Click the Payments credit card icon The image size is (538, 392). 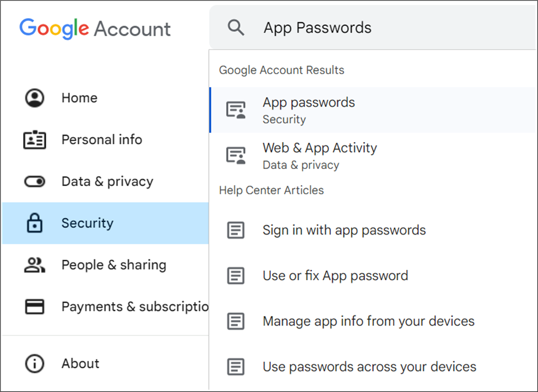tap(35, 307)
